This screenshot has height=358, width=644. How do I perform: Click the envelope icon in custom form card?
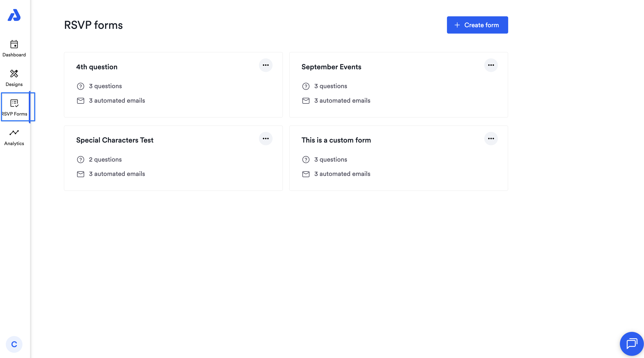pyautogui.click(x=306, y=174)
